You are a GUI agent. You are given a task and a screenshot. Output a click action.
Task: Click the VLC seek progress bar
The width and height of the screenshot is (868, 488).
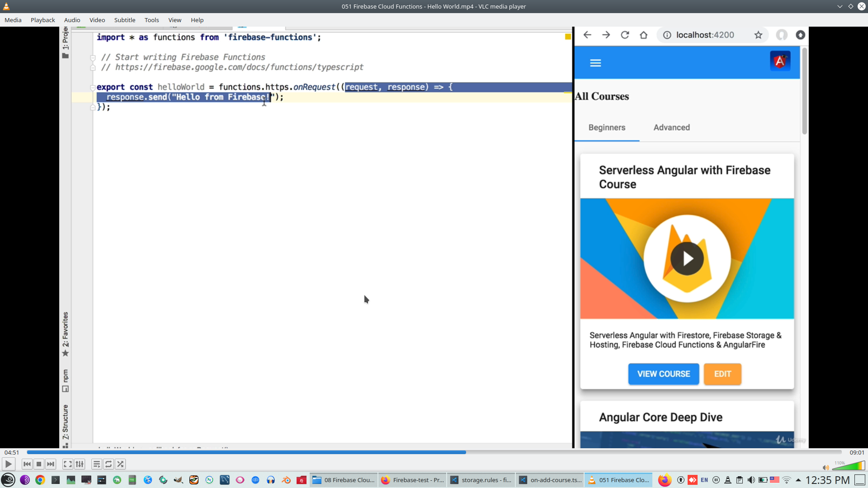pos(434,452)
